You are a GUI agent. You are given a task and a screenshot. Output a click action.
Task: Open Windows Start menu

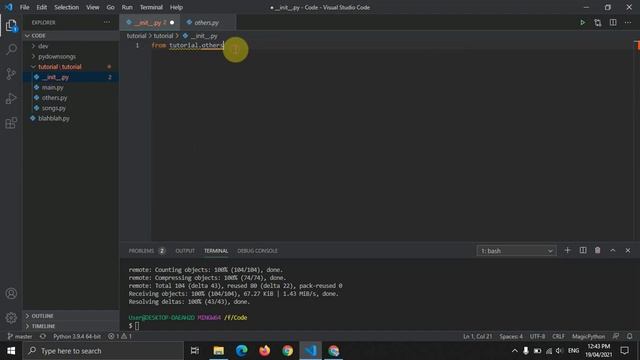point(11,351)
